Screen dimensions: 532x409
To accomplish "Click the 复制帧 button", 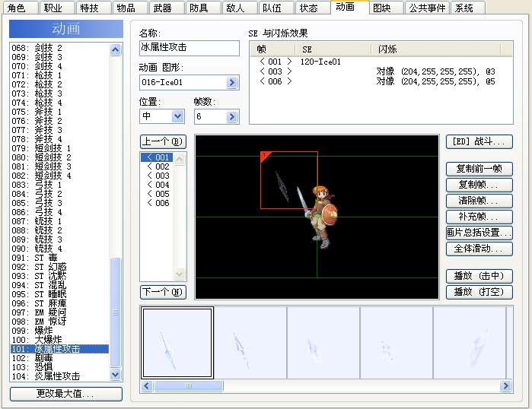I will (x=479, y=185).
